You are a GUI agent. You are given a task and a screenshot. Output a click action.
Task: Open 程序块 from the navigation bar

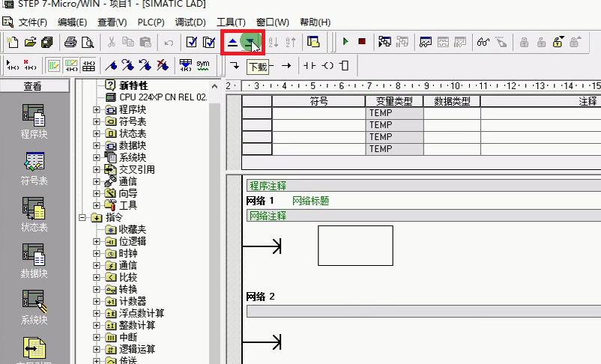tap(34, 121)
